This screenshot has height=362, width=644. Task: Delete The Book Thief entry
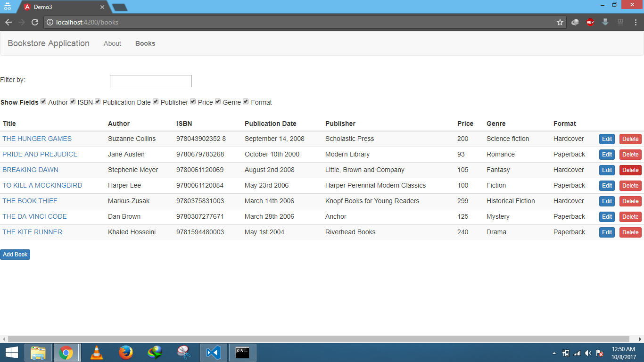click(630, 201)
